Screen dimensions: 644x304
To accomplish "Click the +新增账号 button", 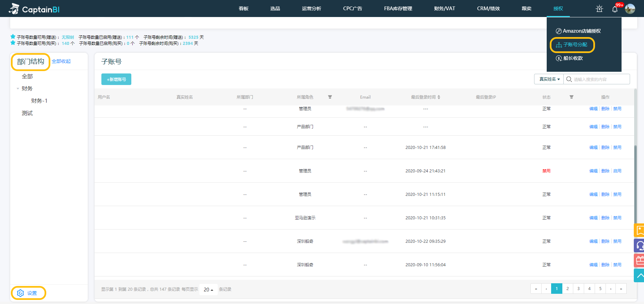I will (116, 79).
